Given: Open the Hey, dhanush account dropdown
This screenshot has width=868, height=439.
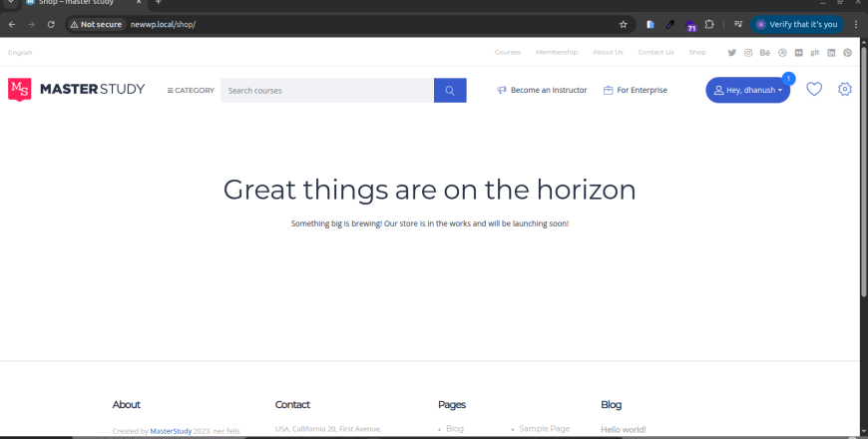Looking at the screenshot, I should point(748,90).
